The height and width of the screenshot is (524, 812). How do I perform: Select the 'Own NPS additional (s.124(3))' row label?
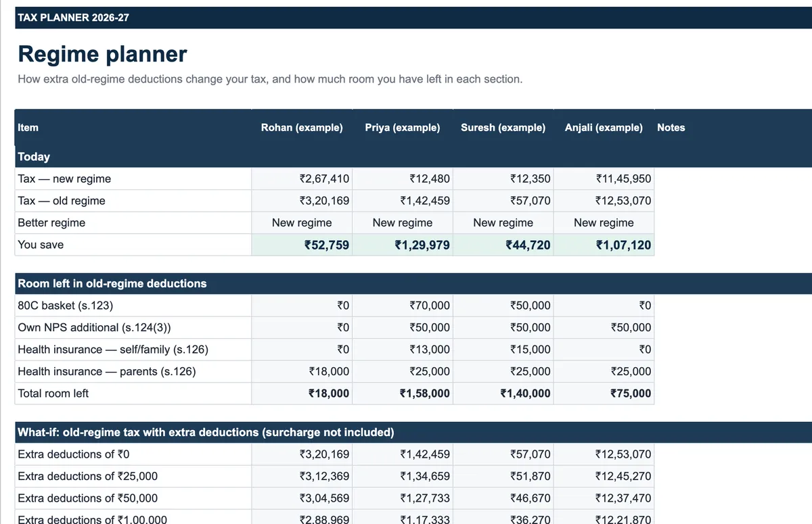click(x=94, y=327)
